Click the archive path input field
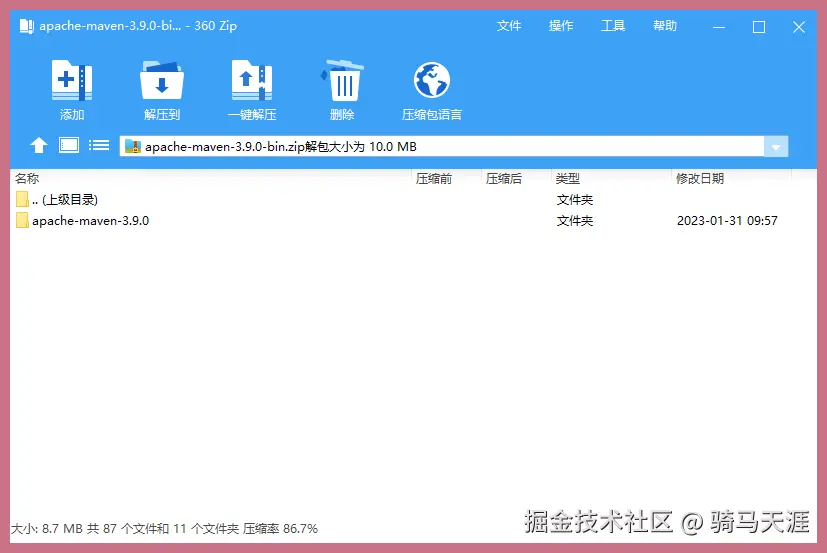827x553 pixels. point(442,147)
